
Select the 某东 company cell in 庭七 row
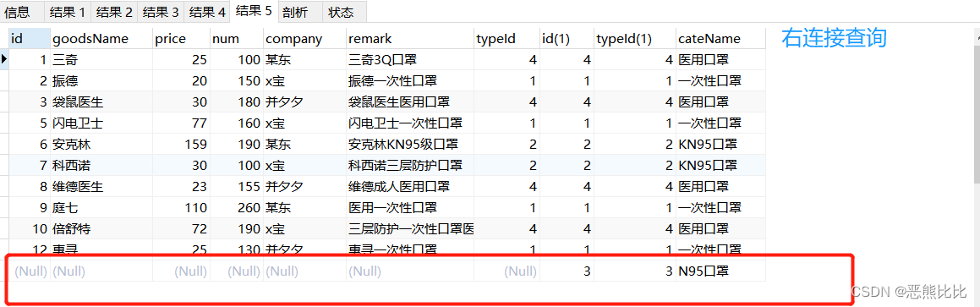click(x=304, y=207)
